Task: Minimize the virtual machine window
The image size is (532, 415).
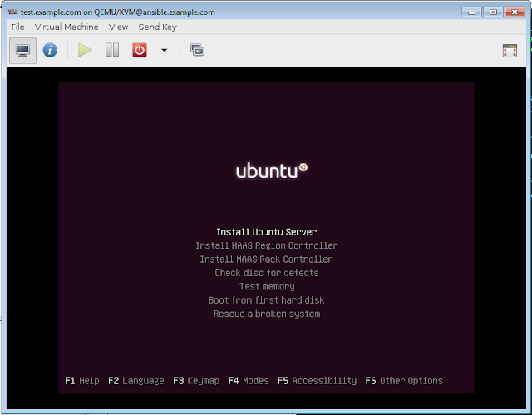Action: coord(471,12)
